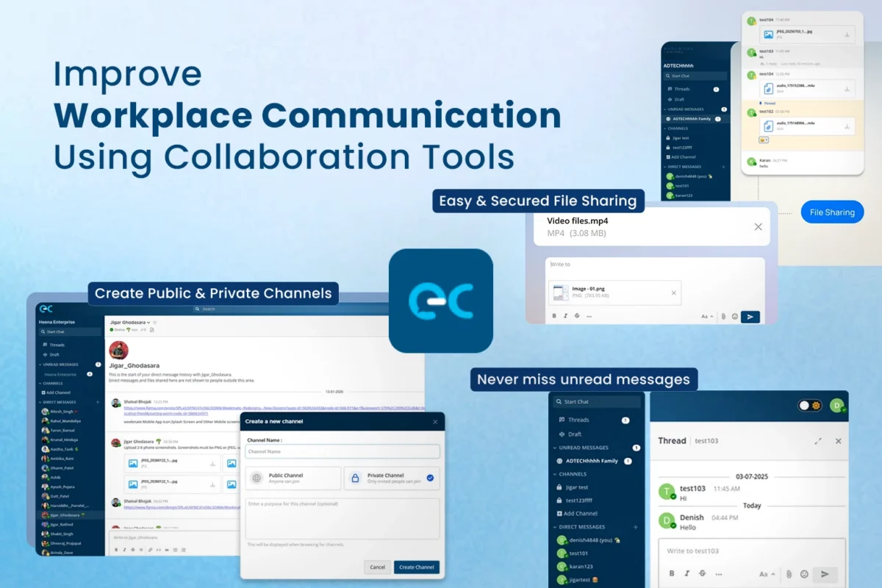The height and width of the screenshot is (588, 882).
Task: Download the audio_175148906 m4a file
Action: pos(847,126)
